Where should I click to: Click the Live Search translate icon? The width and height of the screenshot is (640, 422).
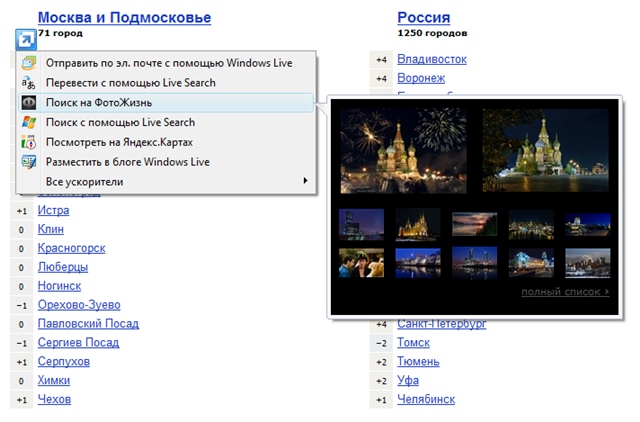29,83
